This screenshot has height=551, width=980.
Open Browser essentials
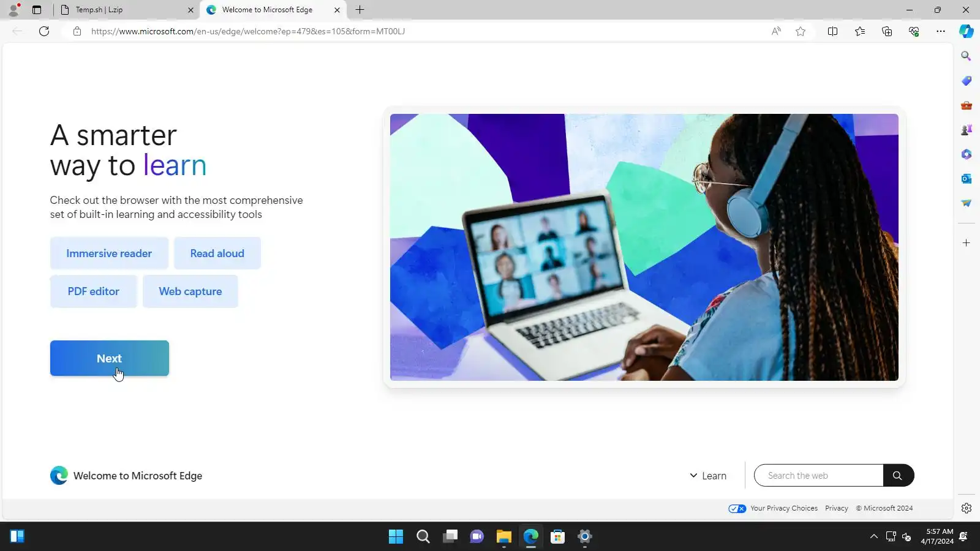pyautogui.click(x=914, y=31)
